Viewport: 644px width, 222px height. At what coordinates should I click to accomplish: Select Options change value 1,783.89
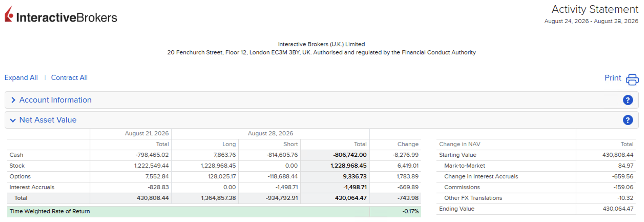coord(408,176)
